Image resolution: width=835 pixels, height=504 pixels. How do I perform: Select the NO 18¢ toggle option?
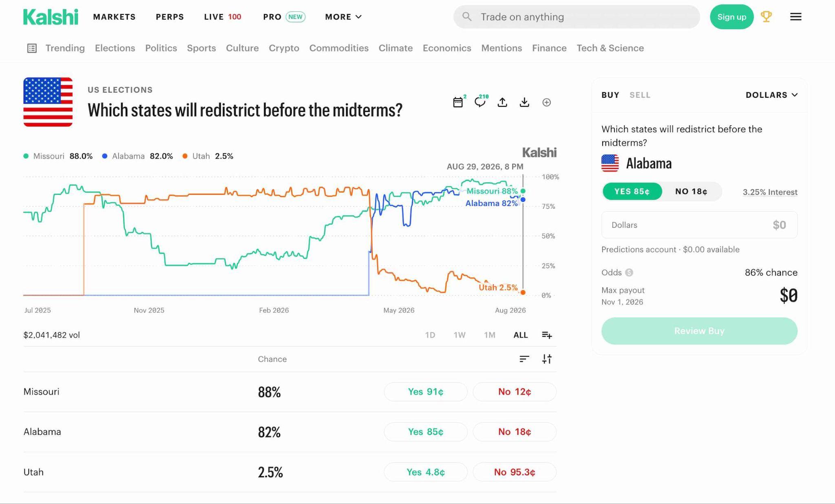691,191
